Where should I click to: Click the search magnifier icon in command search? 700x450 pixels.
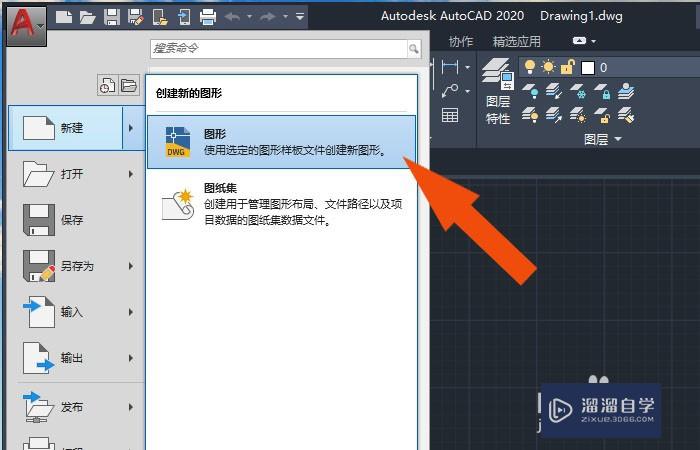[414, 48]
